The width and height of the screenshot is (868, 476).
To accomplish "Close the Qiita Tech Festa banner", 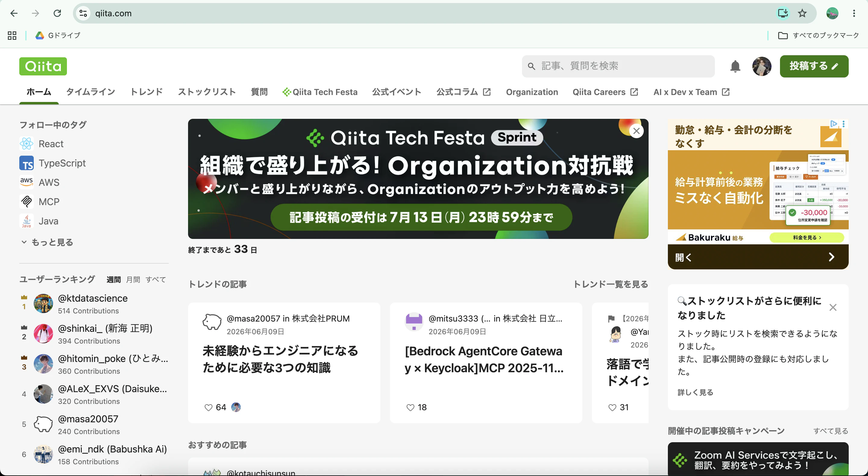I will pos(636,131).
